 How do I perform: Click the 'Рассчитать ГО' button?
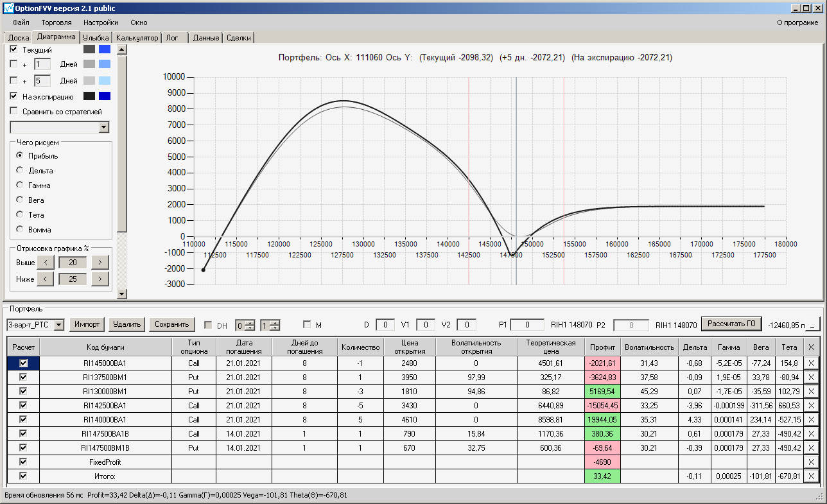(x=733, y=324)
